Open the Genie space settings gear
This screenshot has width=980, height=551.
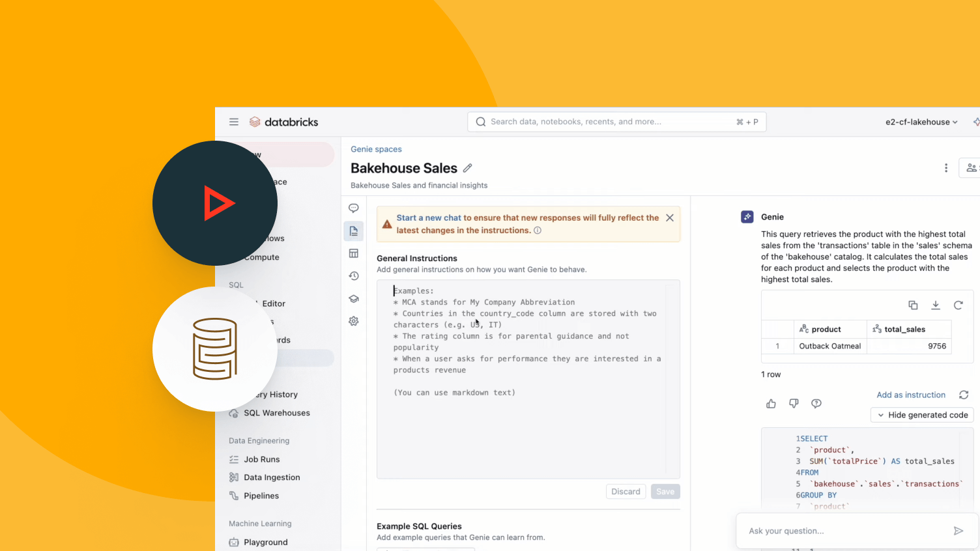(x=354, y=321)
